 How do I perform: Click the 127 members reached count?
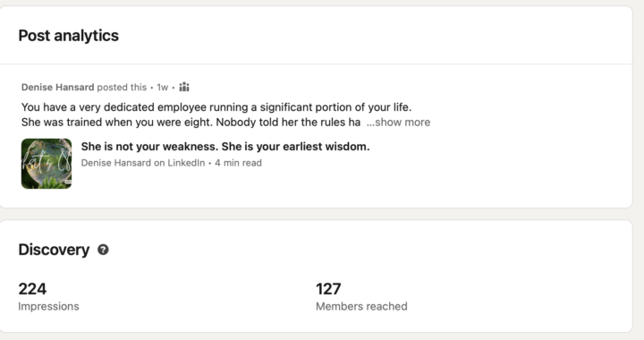(328, 289)
